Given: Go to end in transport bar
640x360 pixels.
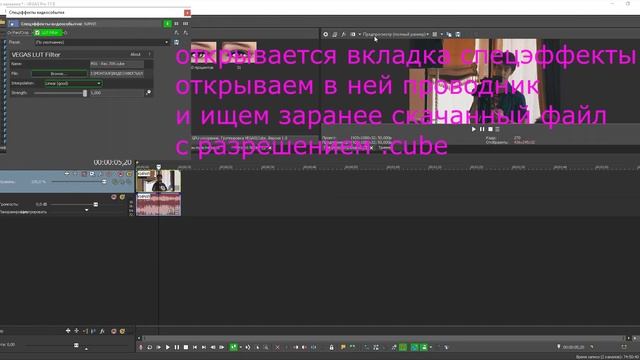Looking at the screenshot, I should (x=204, y=347).
